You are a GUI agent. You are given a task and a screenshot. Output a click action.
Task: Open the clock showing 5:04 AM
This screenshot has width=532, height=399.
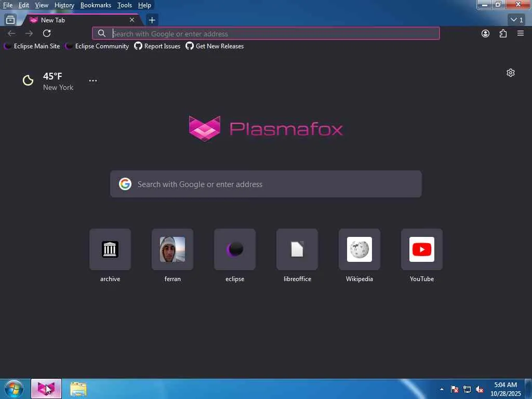[x=506, y=389]
